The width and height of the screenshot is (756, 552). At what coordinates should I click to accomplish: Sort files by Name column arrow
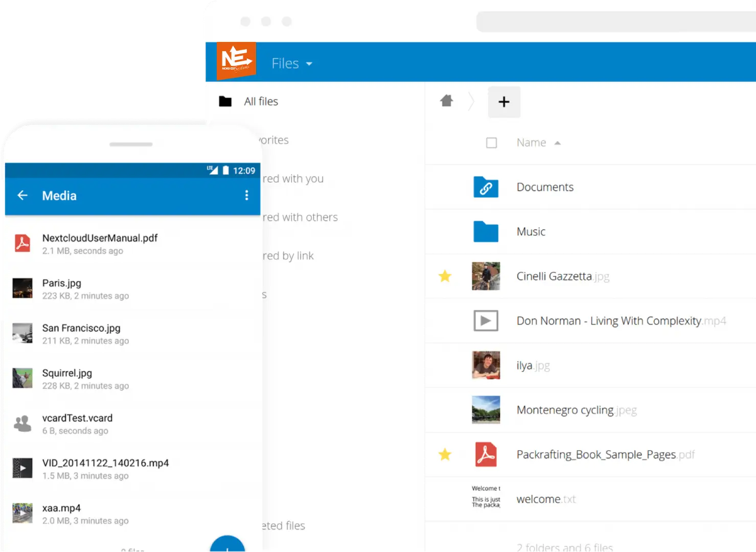557,143
